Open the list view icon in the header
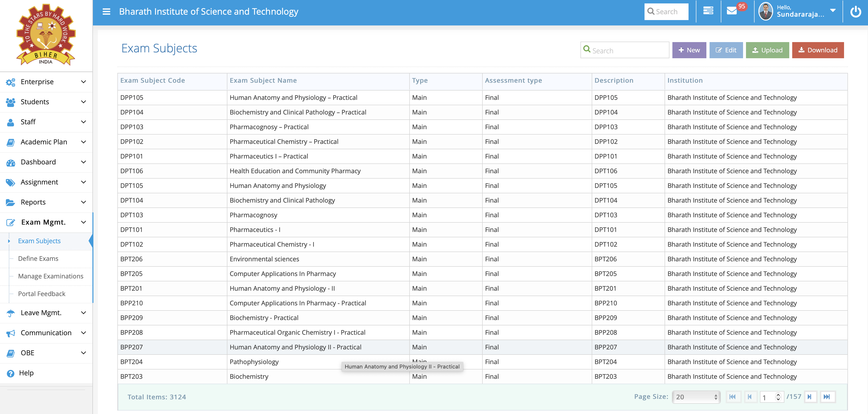 pos(708,11)
